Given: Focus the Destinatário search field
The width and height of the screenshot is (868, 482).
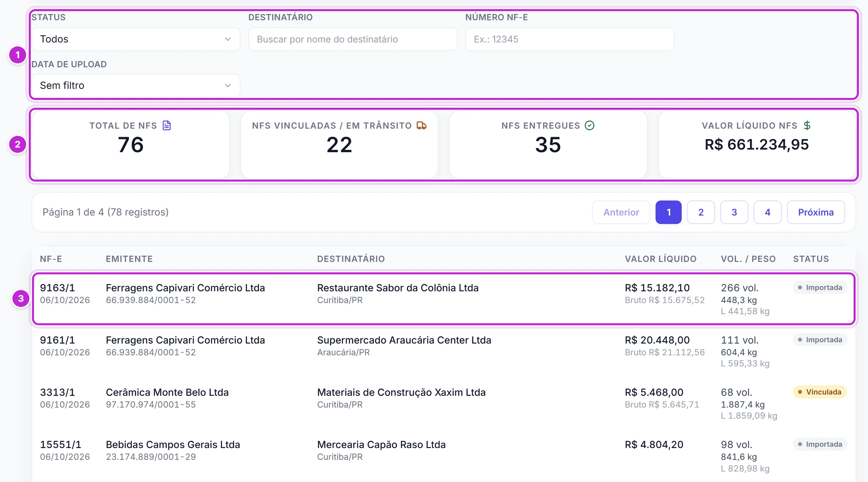Looking at the screenshot, I should point(353,39).
